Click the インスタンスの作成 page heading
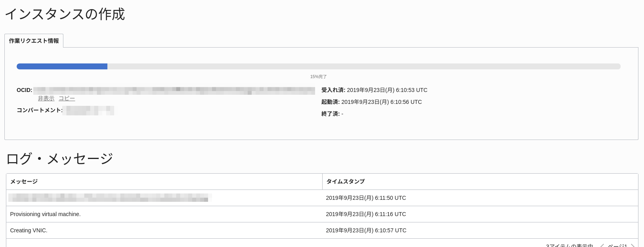644x247 pixels. point(65,14)
